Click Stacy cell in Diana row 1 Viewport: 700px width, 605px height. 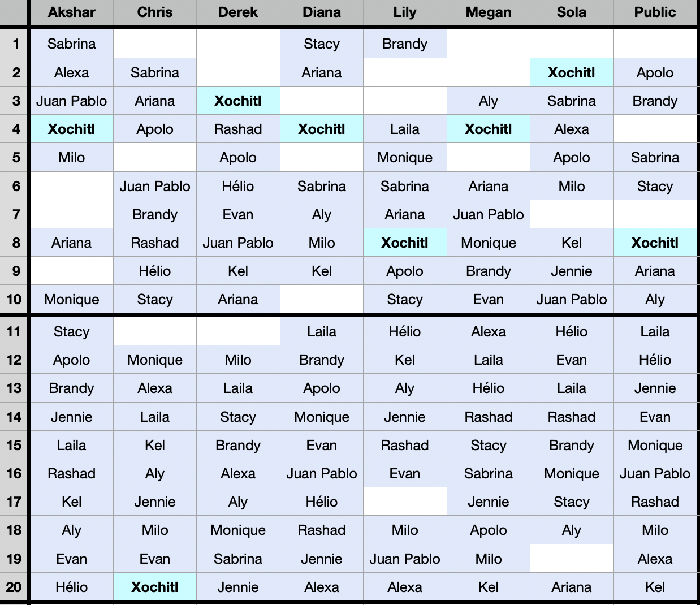pos(322,44)
